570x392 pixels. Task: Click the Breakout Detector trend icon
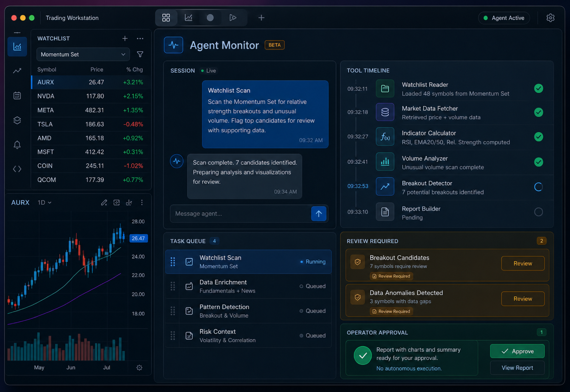[385, 186]
